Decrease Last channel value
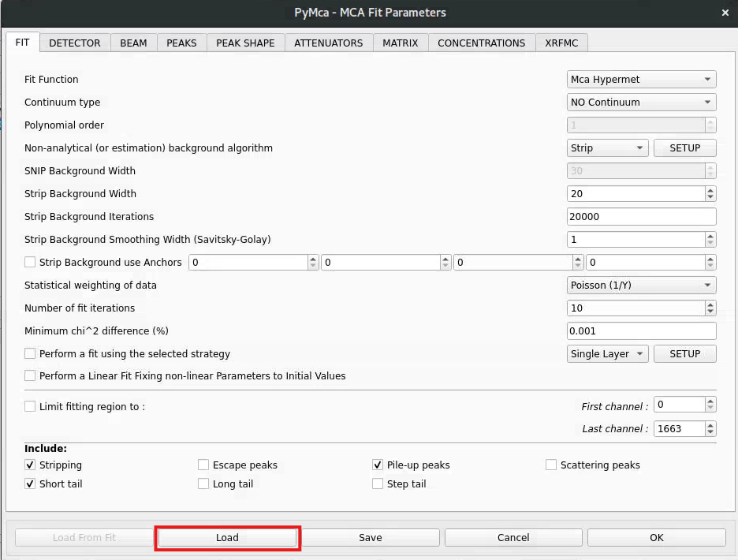This screenshot has width=738, height=560. 710,432
